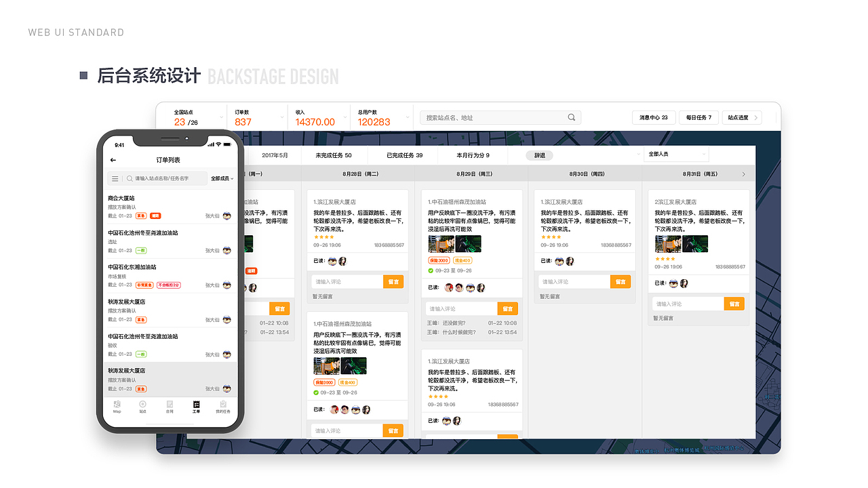Image resolution: width=868 pixels, height=488 pixels.
Task: Click the 消息中心 23 button
Action: click(x=654, y=117)
